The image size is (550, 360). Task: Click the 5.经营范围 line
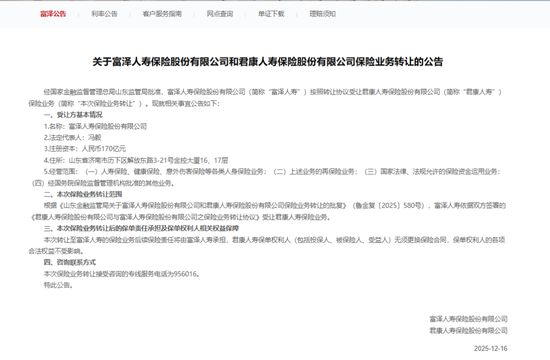coord(272,172)
